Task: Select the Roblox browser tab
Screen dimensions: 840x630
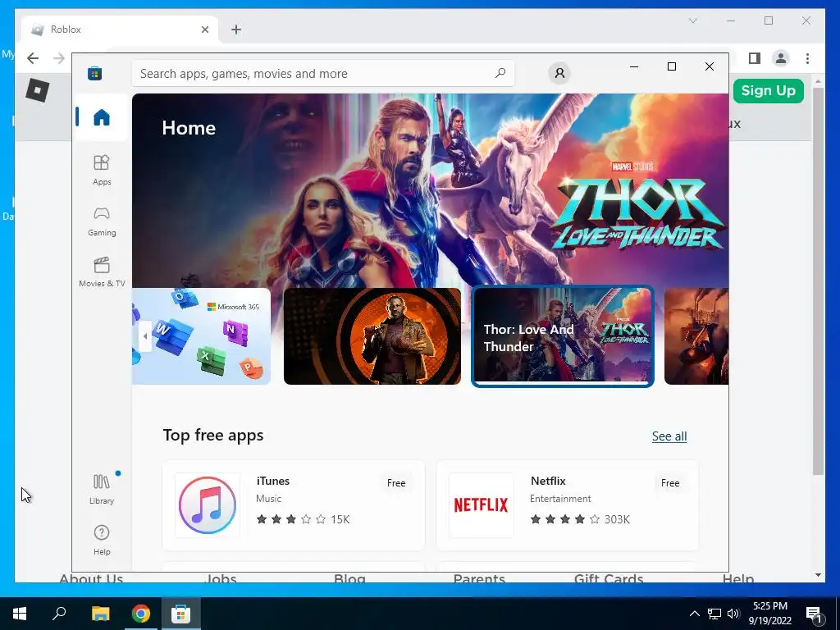Action: click(120, 30)
